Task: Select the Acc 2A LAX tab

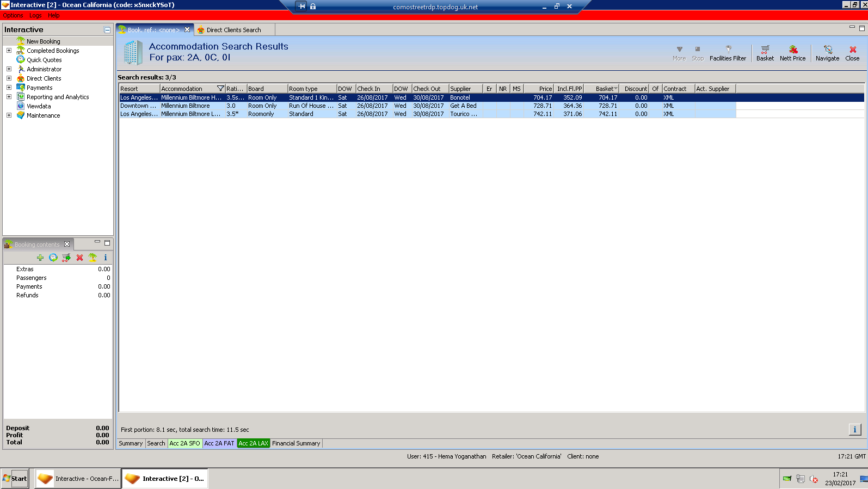Action: (x=254, y=443)
